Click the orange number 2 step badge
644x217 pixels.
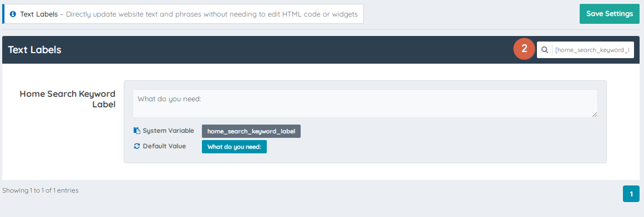pyautogui.click(x=524, y=49)
